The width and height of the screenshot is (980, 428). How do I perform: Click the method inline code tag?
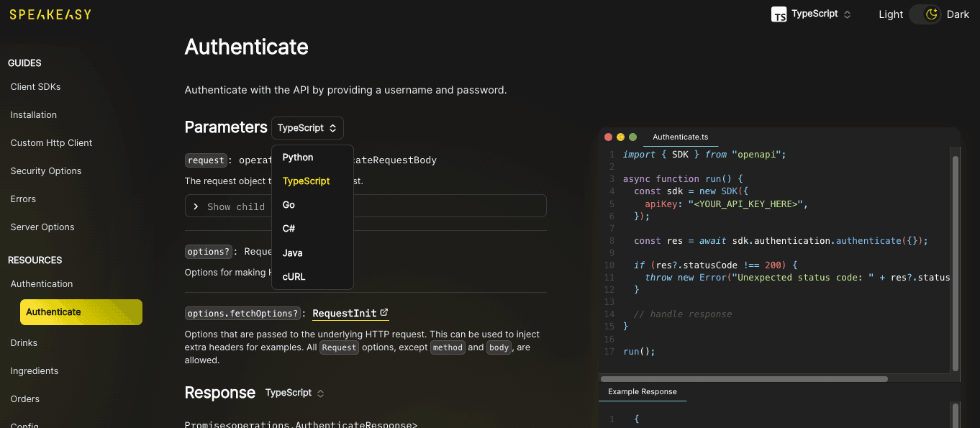[448, 347]
